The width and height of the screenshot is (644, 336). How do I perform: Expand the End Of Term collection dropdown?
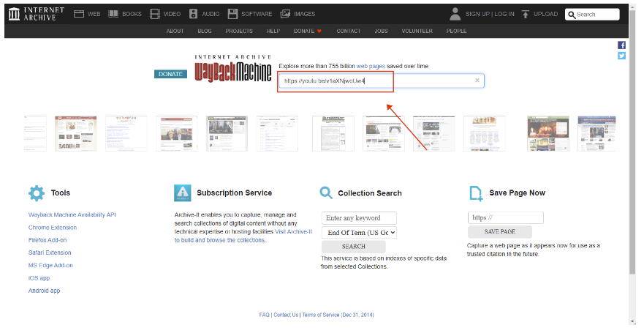[359, 232]
